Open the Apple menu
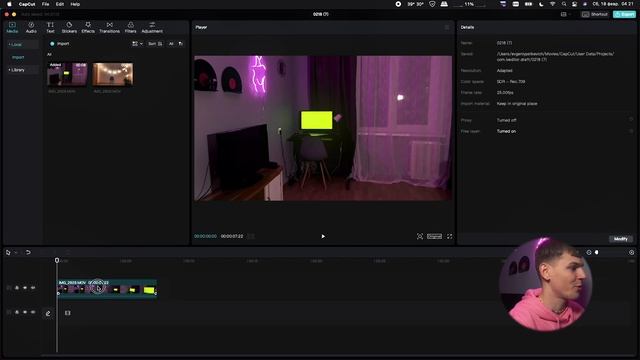The image size is (640, 360). pos(9,4)
